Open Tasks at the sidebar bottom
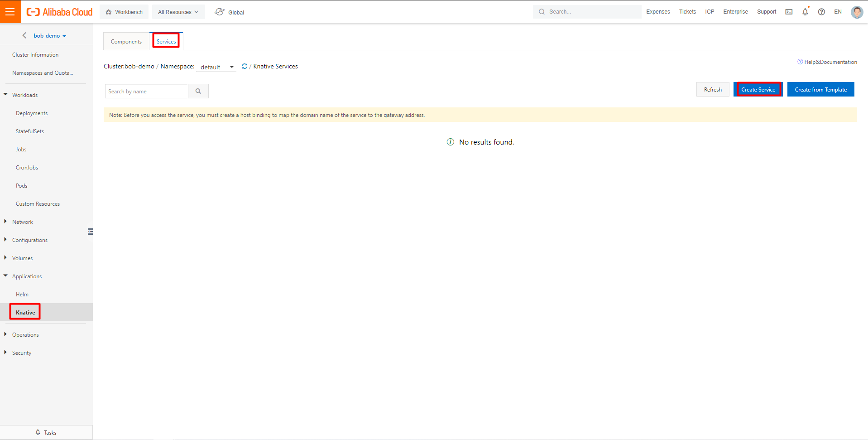868x440 pixels. point(46,432)
